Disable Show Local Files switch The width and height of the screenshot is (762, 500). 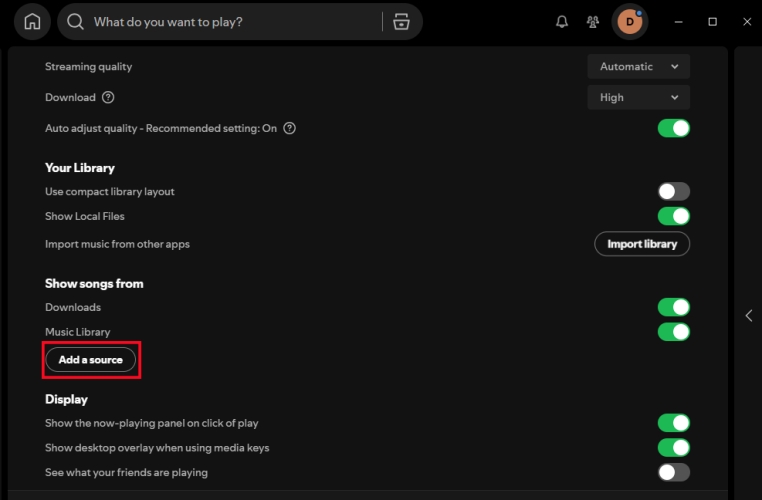(x=674, y=216)
